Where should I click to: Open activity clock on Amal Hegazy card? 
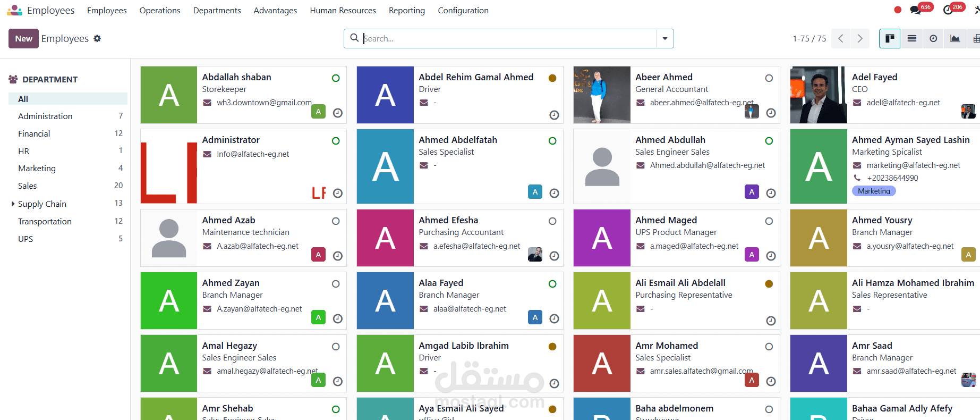(338, 381)
